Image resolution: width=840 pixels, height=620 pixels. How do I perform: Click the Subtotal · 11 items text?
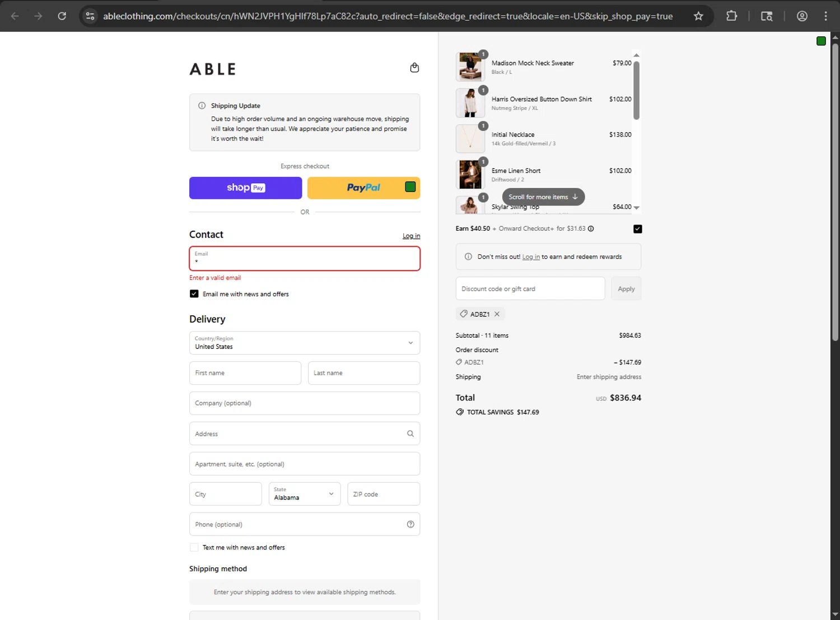[482, 335]
